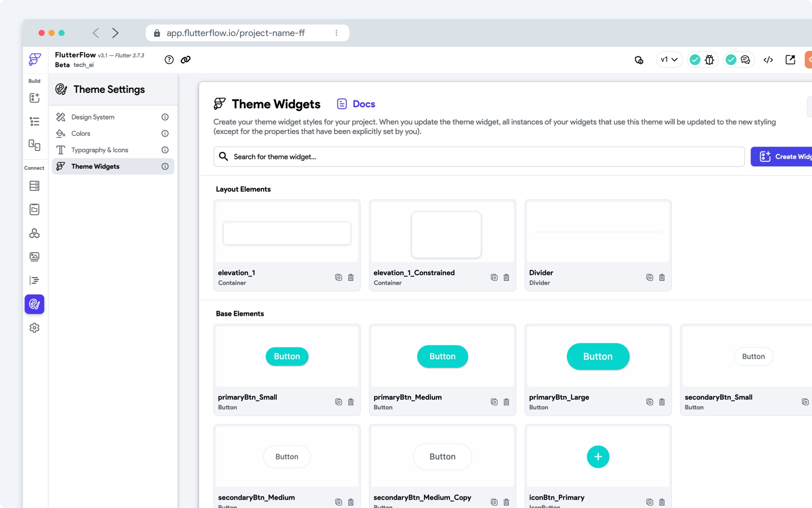Click the Search for theme widget field
This screenshot has height=508, width=812.
pos(479,157)
